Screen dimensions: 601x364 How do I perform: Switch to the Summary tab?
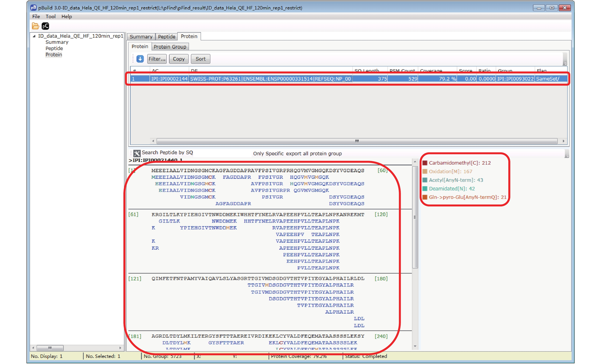[141, 37]
